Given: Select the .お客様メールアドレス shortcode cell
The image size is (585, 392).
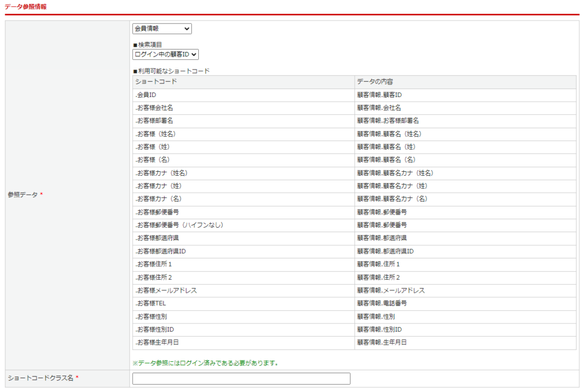Looking at the screenshot, I should pyautogui.click(x=166, y=290).
